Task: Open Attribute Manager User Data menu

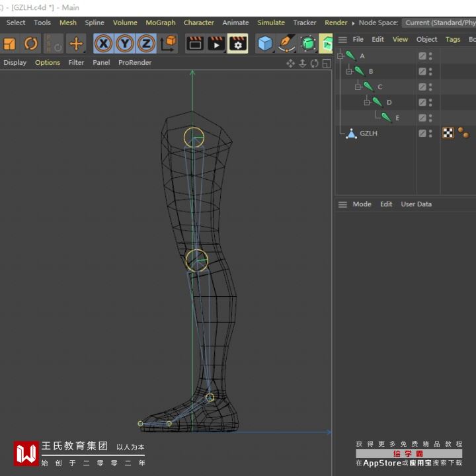Action: pyautogui.click(x=416, y=204)
